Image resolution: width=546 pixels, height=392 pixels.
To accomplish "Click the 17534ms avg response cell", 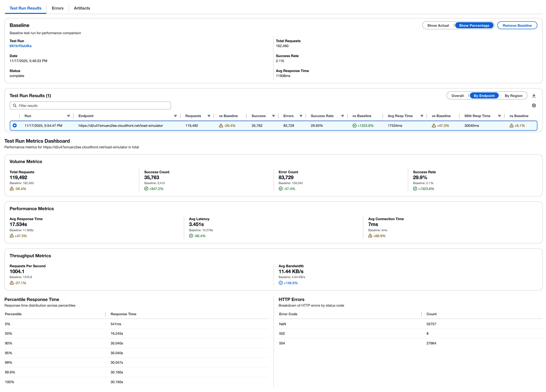I will click(395, 125).
